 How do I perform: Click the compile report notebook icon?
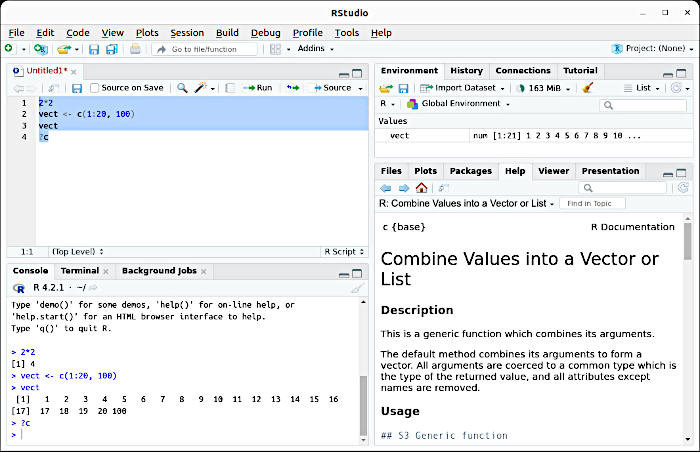(x=230, y=88)
